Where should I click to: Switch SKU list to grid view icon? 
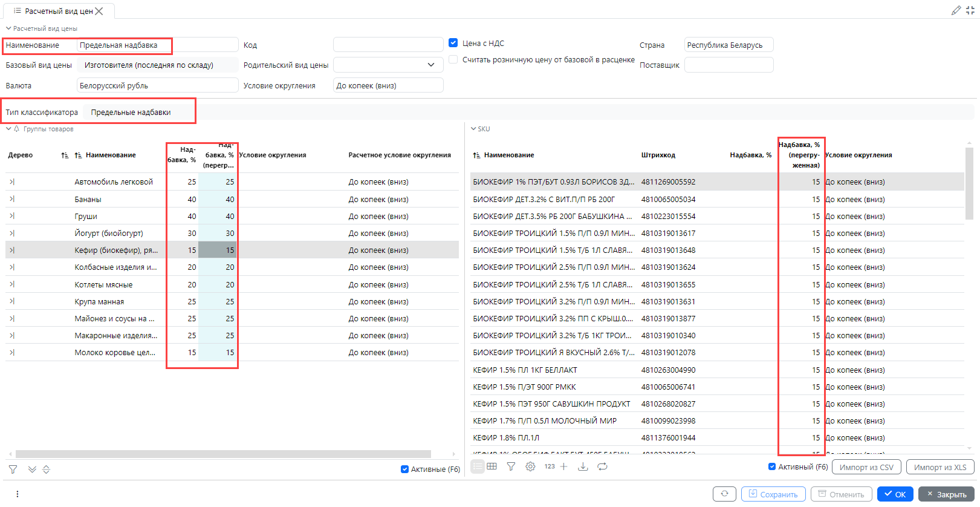pyautogui.click(x=492, y=466)
